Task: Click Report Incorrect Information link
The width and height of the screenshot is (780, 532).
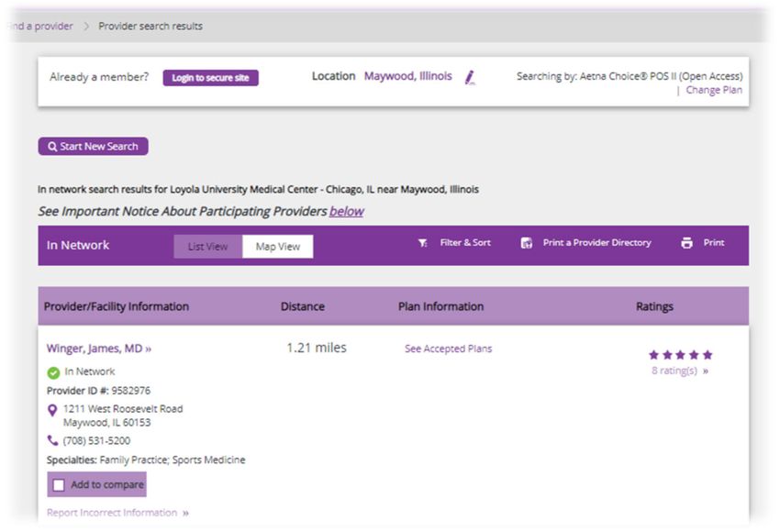Action: point(117,513)
